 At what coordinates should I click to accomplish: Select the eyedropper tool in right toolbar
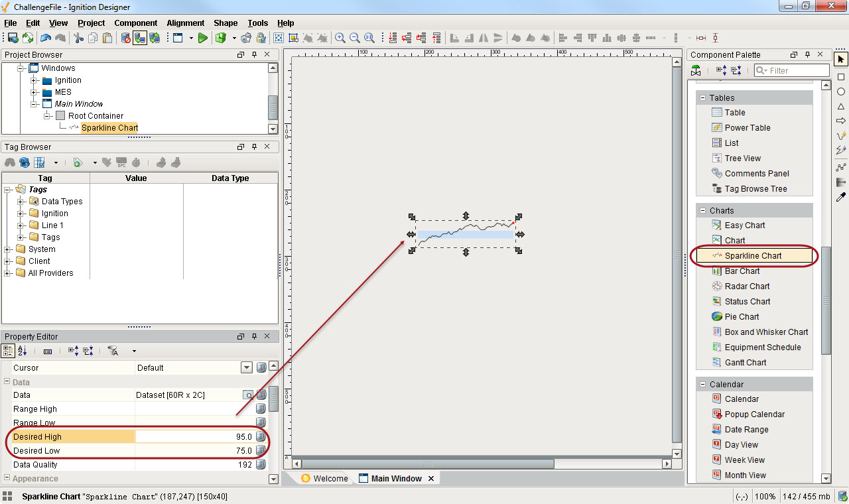coord(841,197)
